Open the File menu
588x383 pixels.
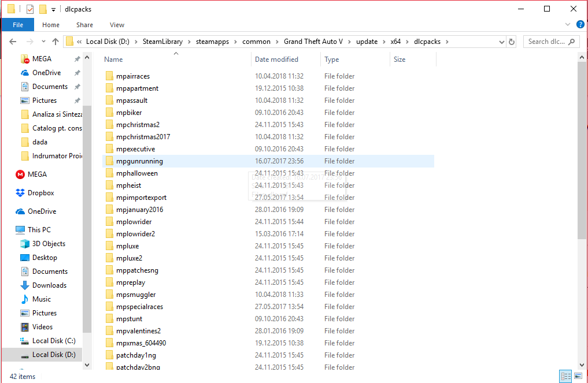click(17, 25)
